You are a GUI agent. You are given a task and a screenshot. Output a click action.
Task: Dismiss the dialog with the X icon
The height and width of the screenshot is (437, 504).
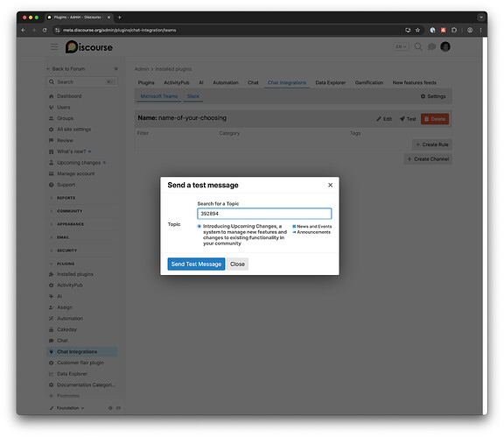(330, 185)
